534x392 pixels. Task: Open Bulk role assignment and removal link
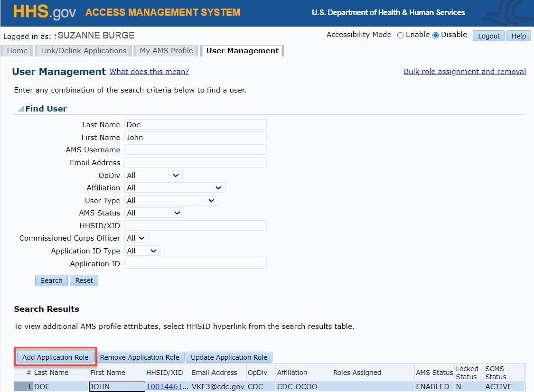(464, 72)
